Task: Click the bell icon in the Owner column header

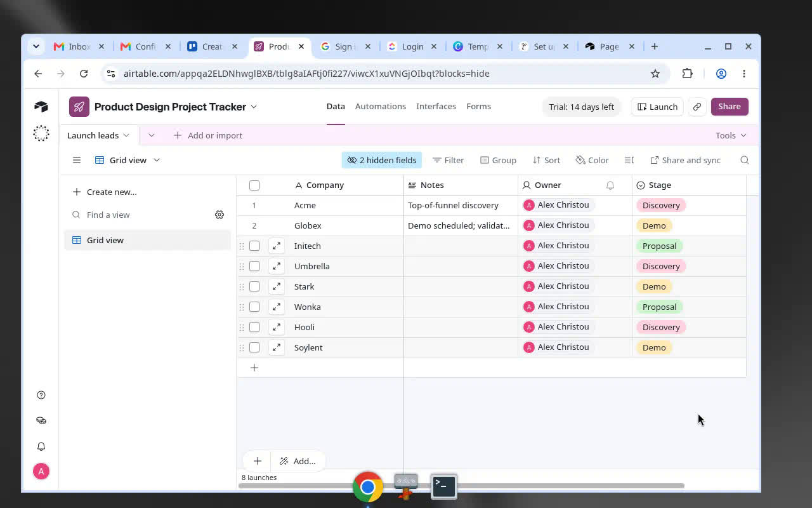Action: 610,185
